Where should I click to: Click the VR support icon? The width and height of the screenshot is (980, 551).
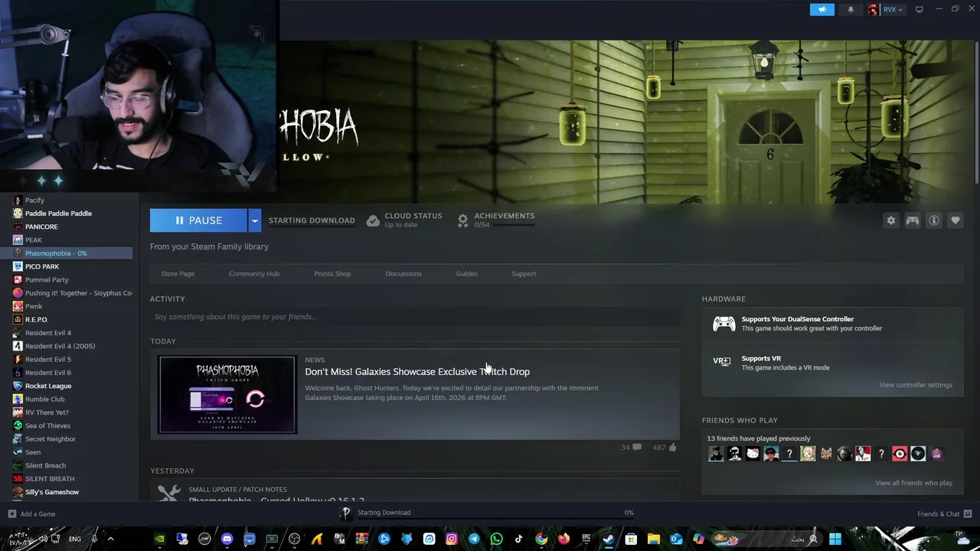pos(722,361)
